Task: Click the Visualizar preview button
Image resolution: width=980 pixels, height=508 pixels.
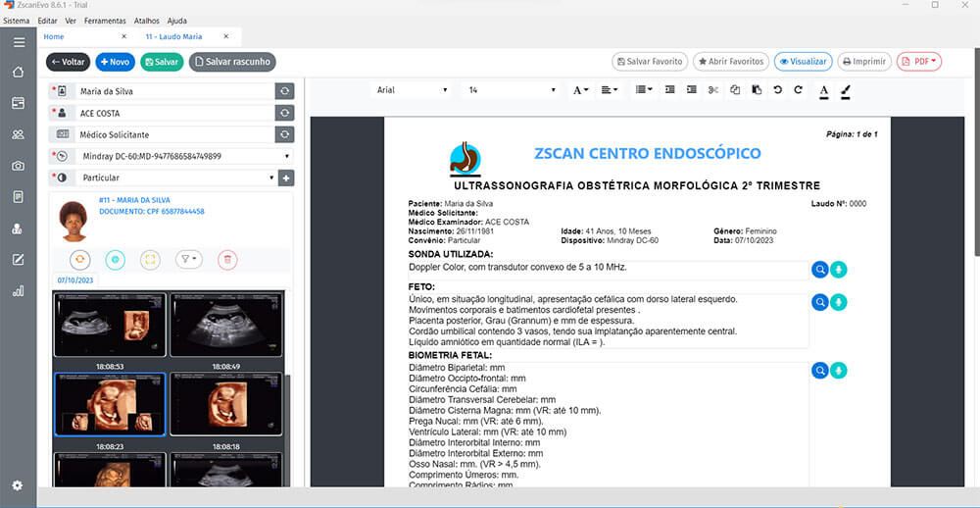Action: [x=804, y=62]
